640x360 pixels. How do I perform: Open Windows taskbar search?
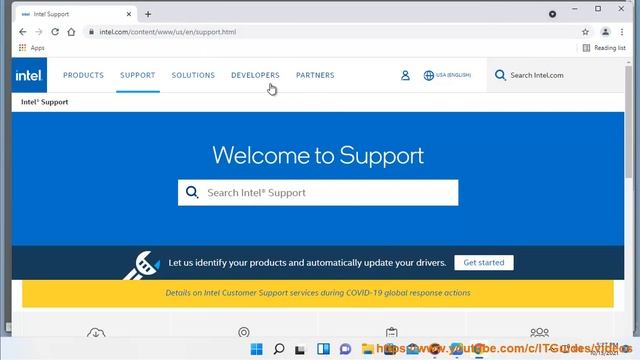point(279,349)
